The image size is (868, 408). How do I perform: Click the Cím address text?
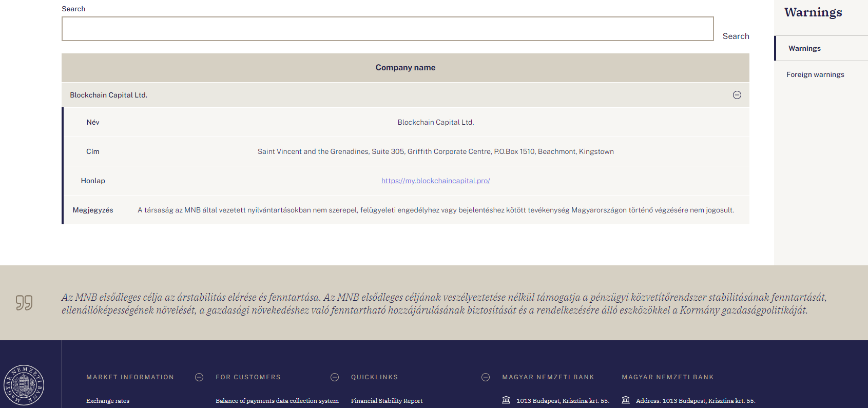(435, 151)
